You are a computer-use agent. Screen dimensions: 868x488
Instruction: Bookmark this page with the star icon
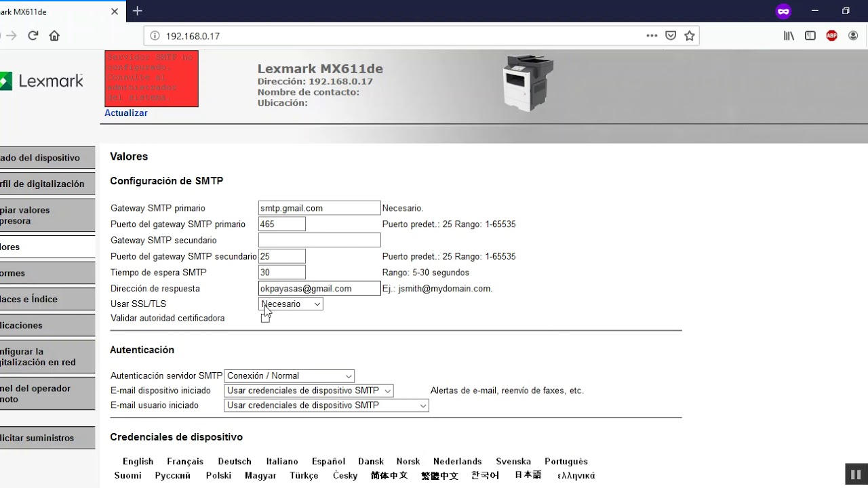click(690, 36)
